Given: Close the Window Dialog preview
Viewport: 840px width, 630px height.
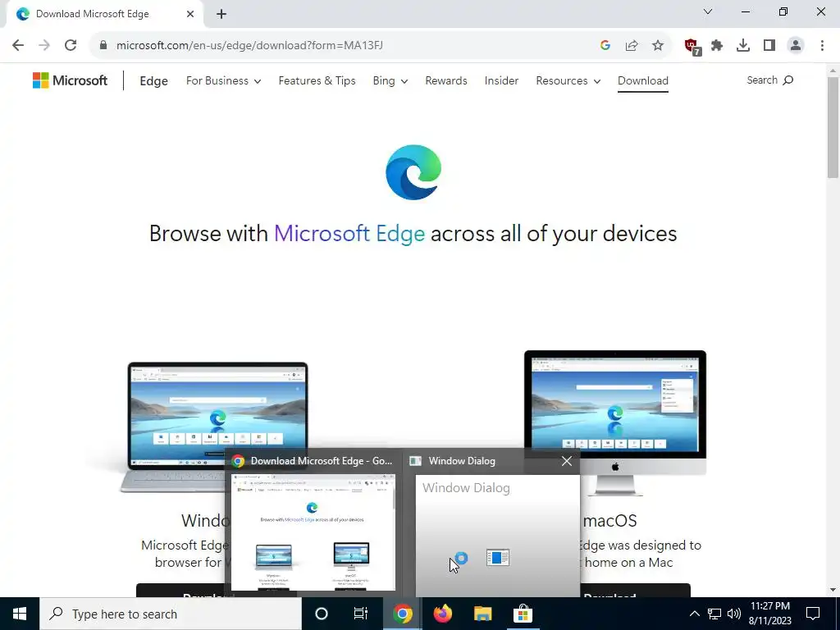Looking at the screenshot, I should tap(567, 461).
